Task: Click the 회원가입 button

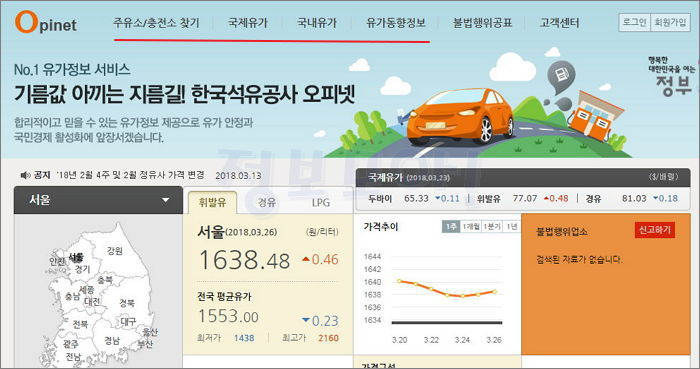Action: pyautogui.click(x=670, y=22)
